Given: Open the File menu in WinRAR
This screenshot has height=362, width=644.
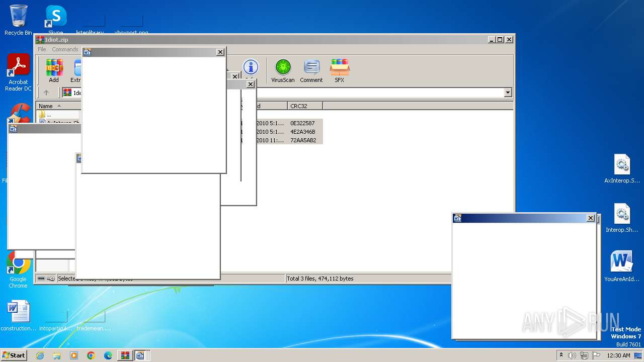Looking at the screenshot, I should (42, 49).
